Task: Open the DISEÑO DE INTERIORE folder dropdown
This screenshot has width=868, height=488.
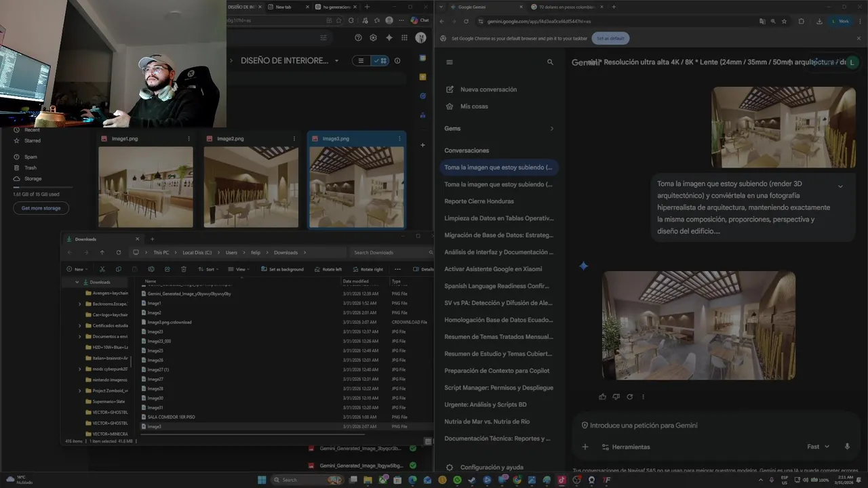Action: [x=336, y=61]
